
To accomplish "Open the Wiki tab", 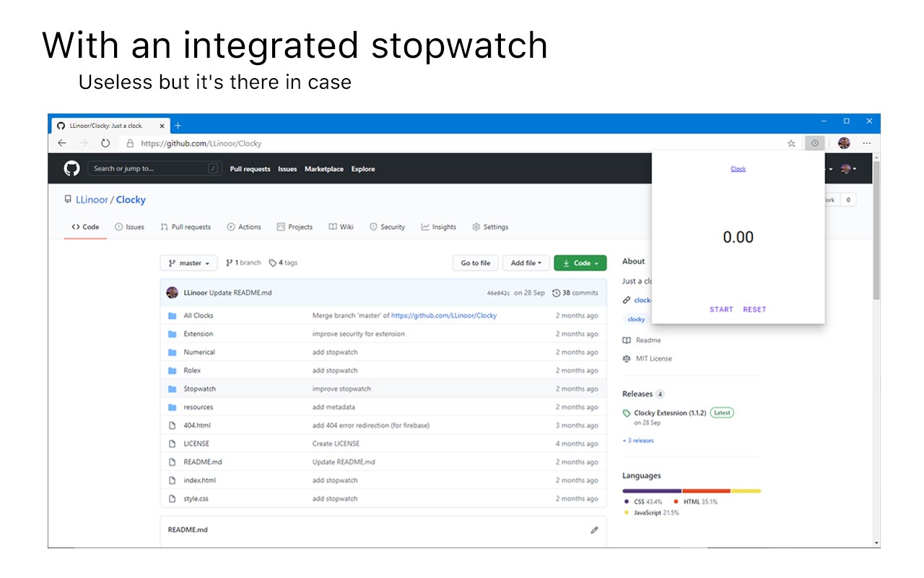I will click(341, 227).
